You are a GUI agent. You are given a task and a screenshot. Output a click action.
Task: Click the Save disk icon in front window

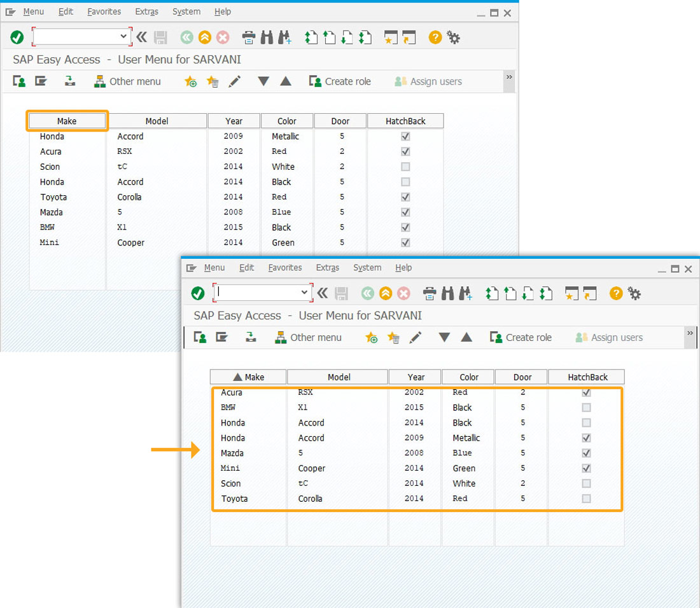342,294
